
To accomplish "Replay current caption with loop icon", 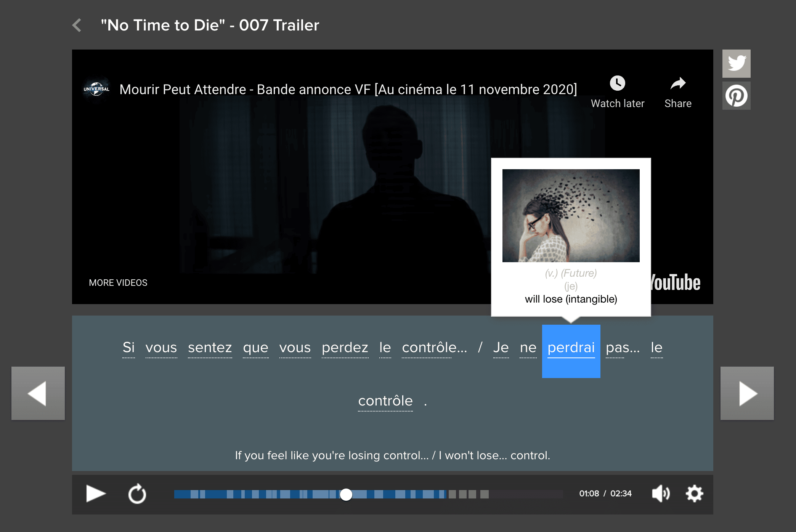I will (x=137, y=494).
